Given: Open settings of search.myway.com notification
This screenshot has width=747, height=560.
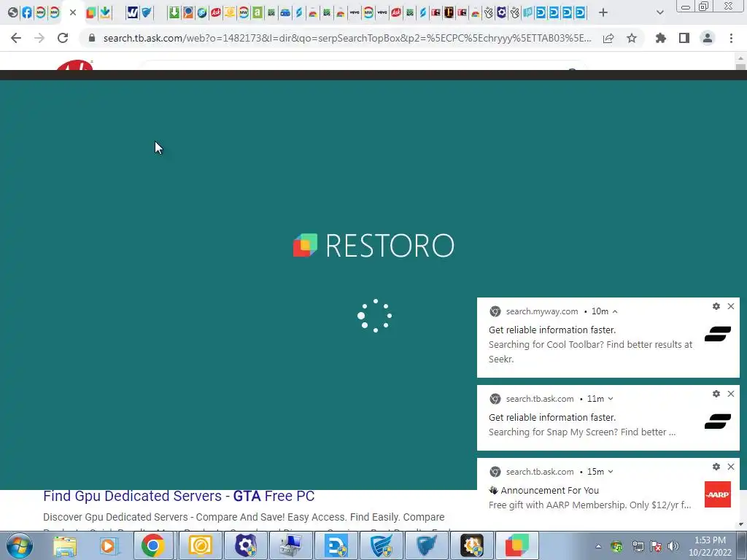Looking at the screenshot, I should point(716,306).
